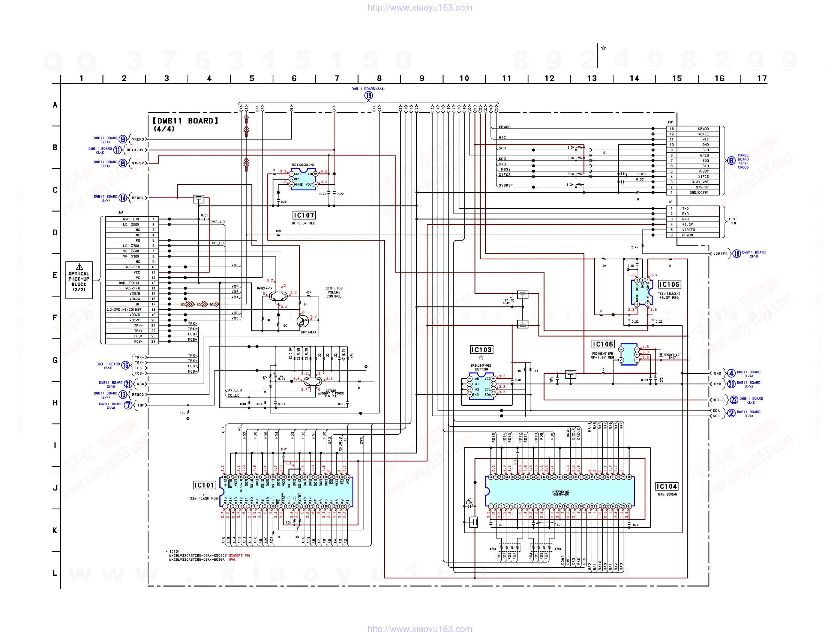Click the circled 18 V2REFO connector
The image size is (840, 632).
[x=736, y=254]
